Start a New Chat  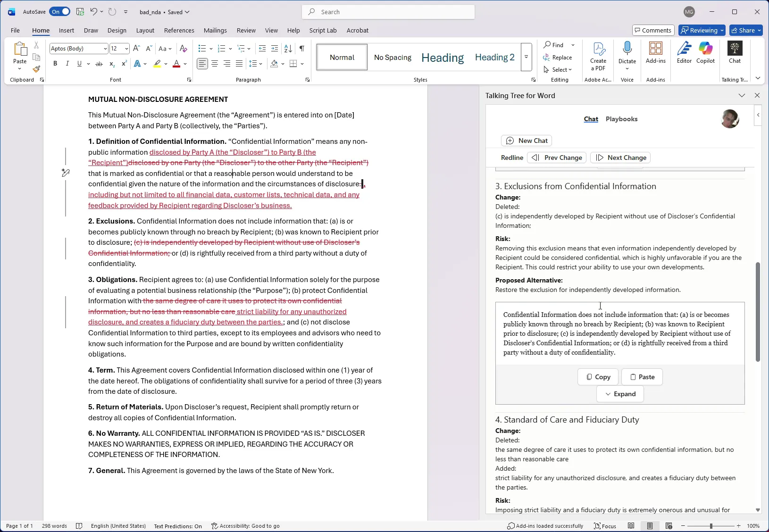(527, 141)
